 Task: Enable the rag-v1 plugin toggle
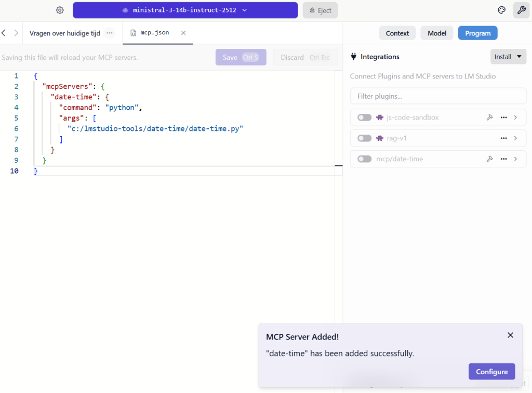[x=365, y=138]
